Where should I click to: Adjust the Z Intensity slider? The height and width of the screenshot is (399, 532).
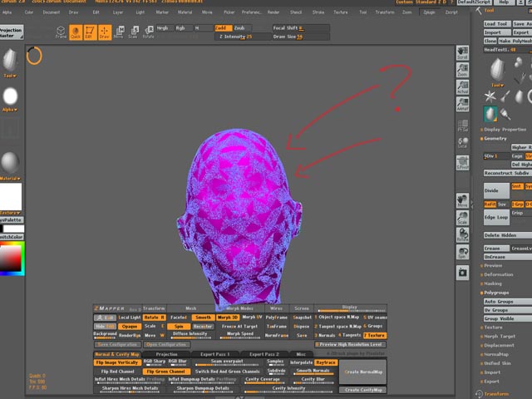[x=244, y=37]
